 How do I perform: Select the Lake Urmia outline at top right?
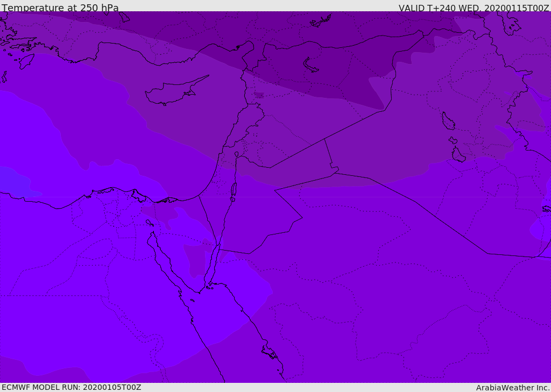point(511,23)
